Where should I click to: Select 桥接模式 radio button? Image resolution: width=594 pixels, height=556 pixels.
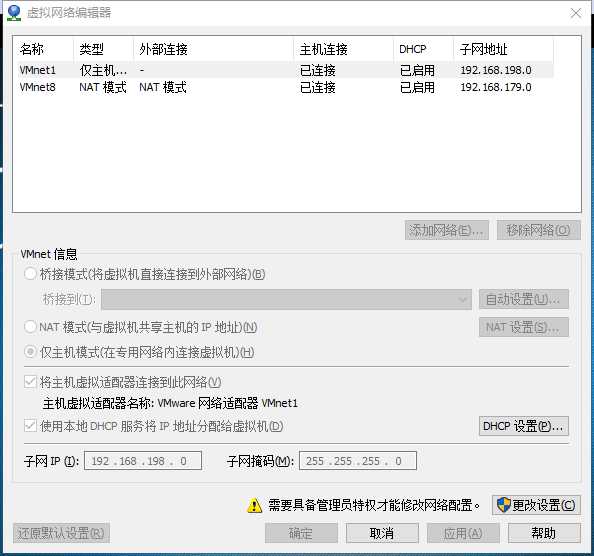(30, 274)
